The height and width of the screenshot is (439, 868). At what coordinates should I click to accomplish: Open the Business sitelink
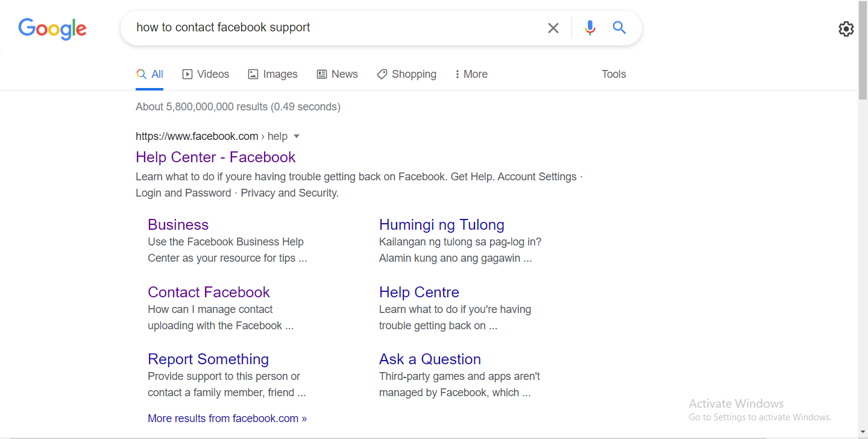coord(178,224)
